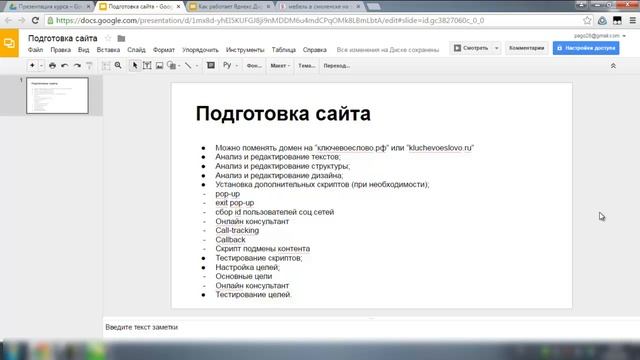The height and width of the screenshot is (360, 640).
Task: Collapse the menus with the double chevron
Action: click(613, 66)
